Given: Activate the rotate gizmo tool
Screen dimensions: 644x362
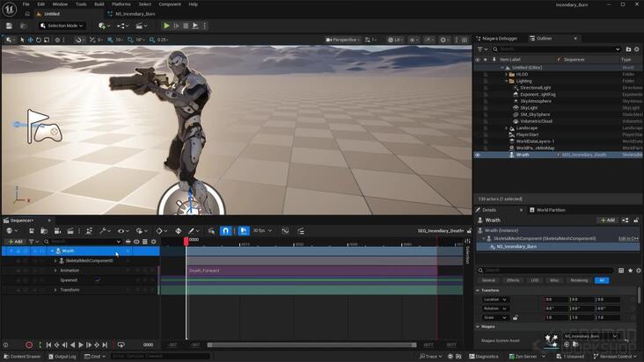Looking at the screenshot, I should 38,40.
